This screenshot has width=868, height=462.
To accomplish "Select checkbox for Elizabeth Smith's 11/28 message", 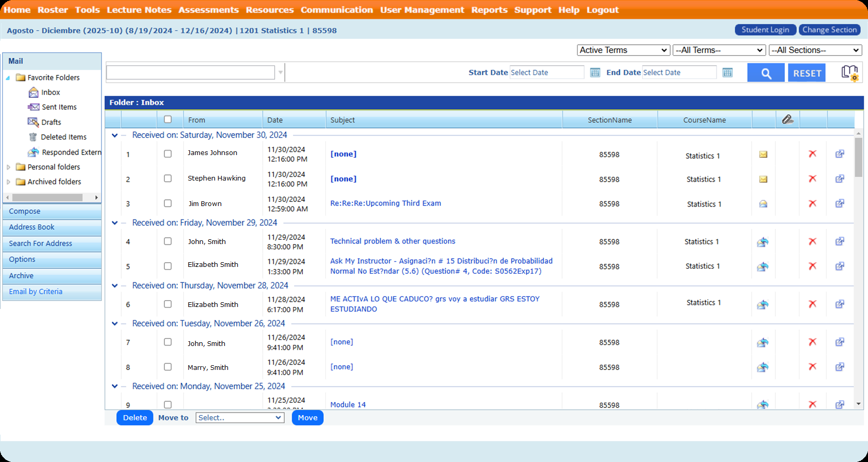I will pyautogui.click(x=168, y=304).
